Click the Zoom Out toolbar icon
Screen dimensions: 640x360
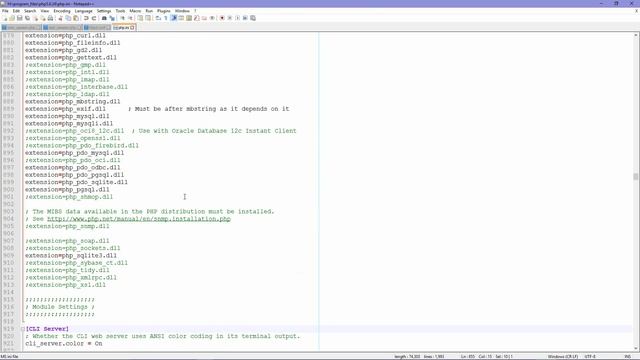coord(131,18)
